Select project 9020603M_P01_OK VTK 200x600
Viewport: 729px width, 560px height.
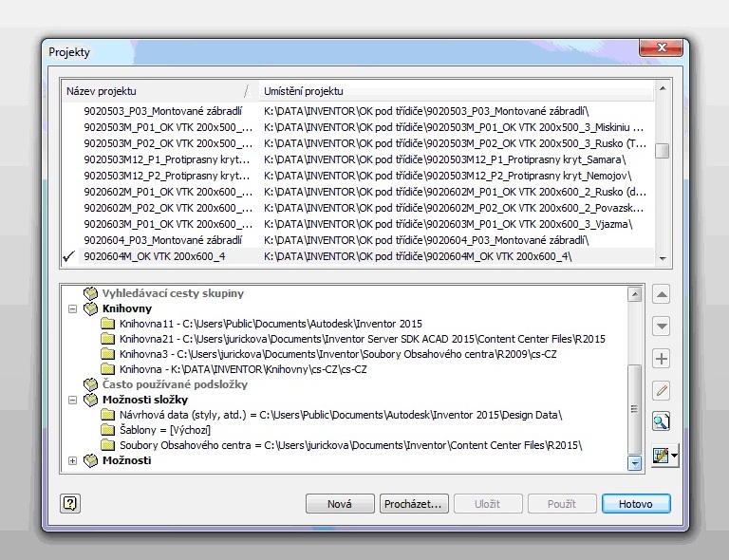click(x=168, y=224)
